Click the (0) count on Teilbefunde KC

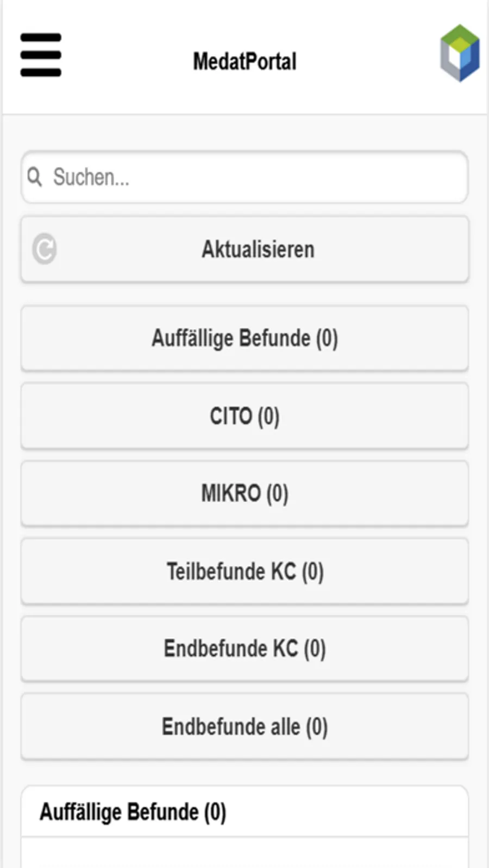coord(312,572)
